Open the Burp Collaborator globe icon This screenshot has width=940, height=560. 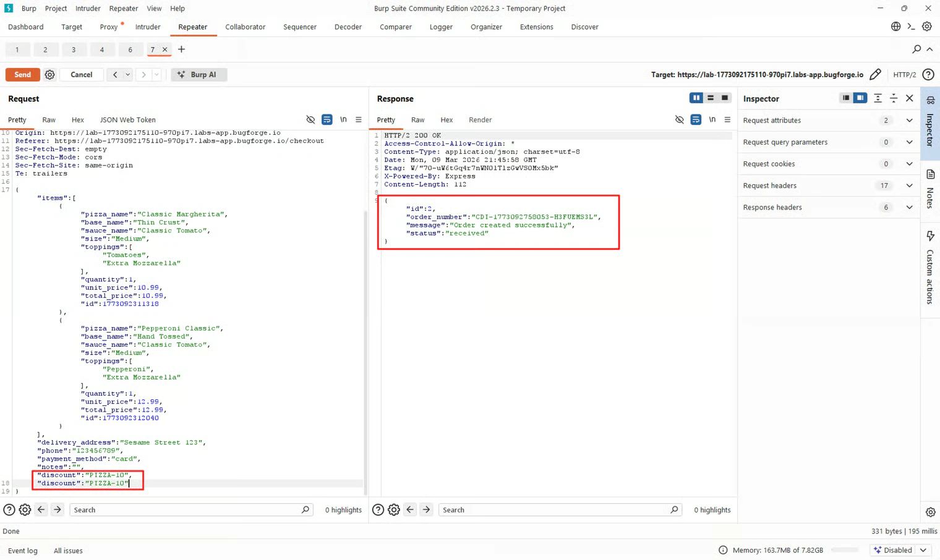click(895, 27)
